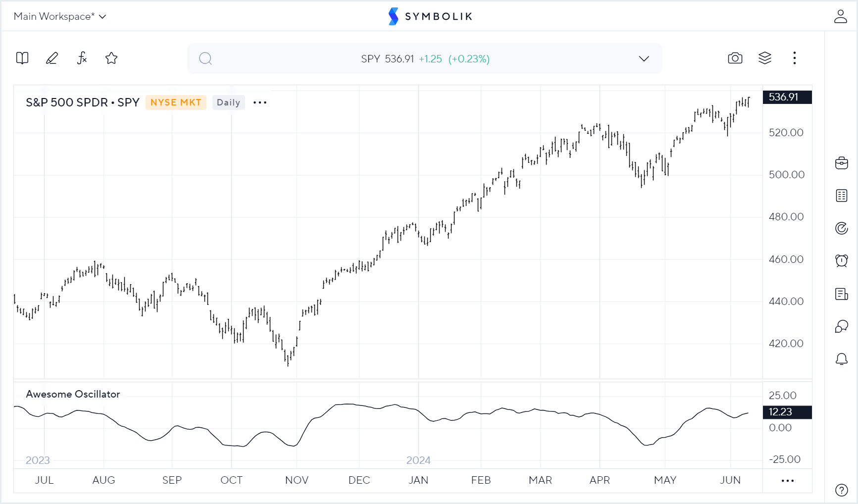Click the 440.00 price axis label
This screenshot has width=858, height=504.
click(x=786, y=302)
